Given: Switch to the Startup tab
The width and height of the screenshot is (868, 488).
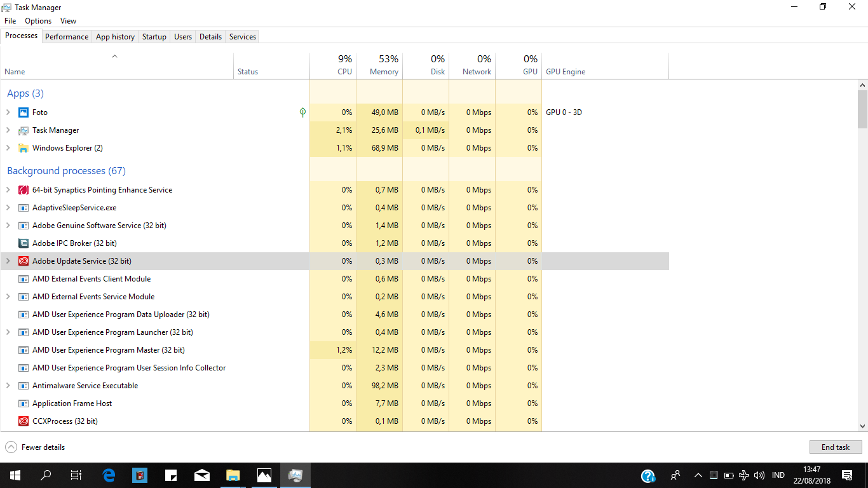Looking at the screenshot, I should click(x=154, y=37).
